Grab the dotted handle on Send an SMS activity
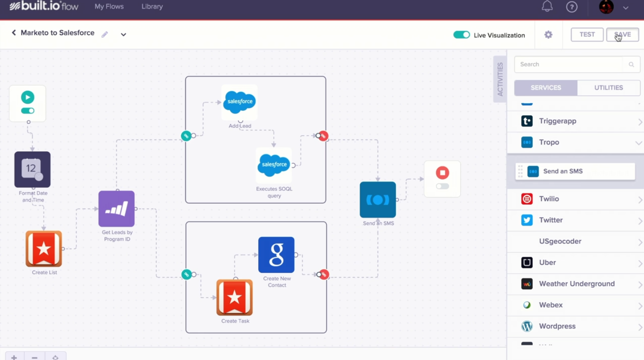This screenshot has height=360, width=644. click(520, 171)
